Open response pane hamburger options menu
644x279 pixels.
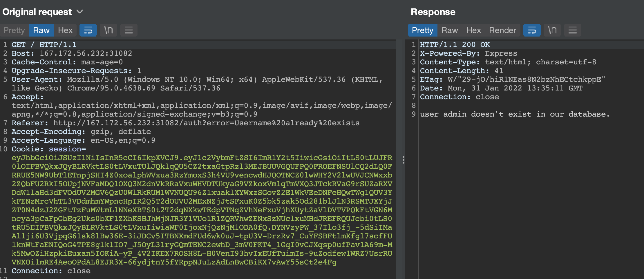(x=573, y=30)
